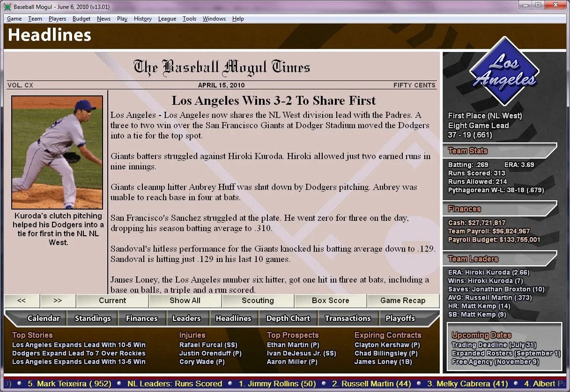Open the League menu
Image resolution: width=570 pixels, height=392 pixels.
coord(167,19)
